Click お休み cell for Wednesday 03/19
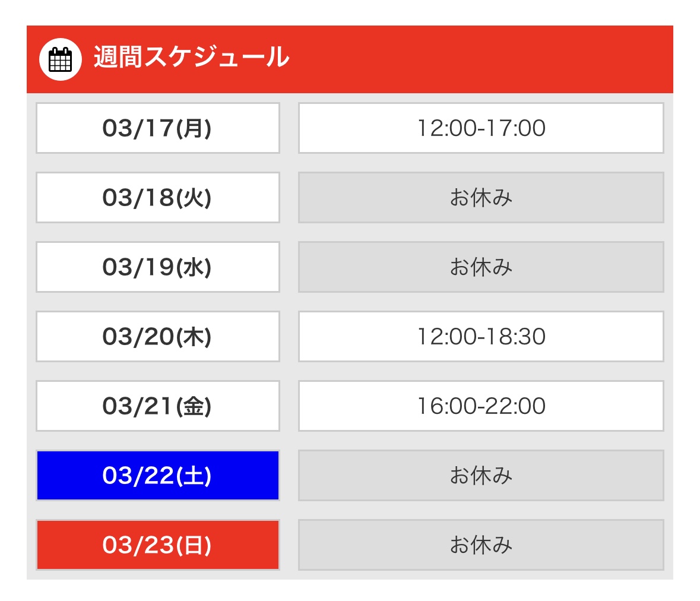This screenshot has width=700, height=601. (x=482, y=267)
